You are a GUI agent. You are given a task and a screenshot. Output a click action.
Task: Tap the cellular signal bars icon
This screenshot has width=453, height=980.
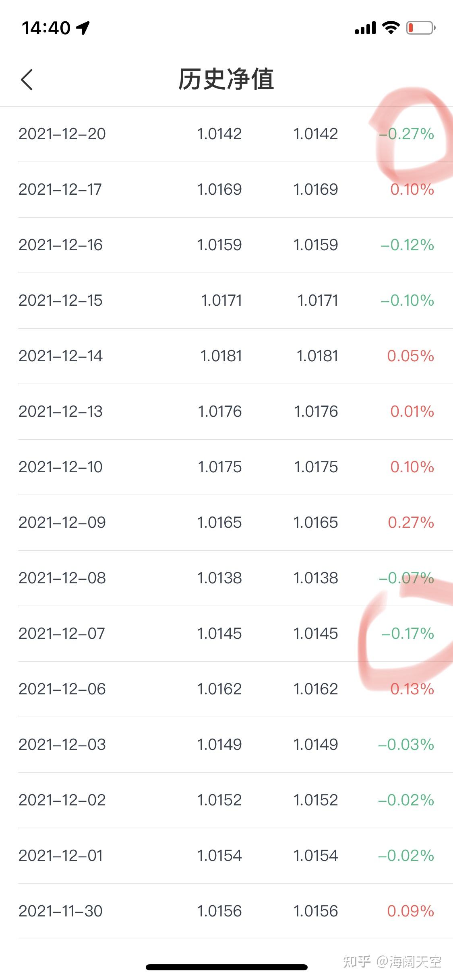tap(365, 28)
